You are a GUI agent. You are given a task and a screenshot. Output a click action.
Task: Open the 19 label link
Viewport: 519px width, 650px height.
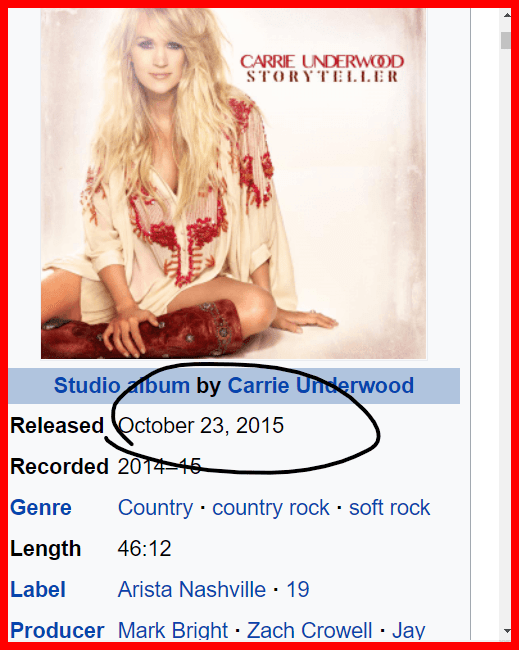(x=298, y=589)
